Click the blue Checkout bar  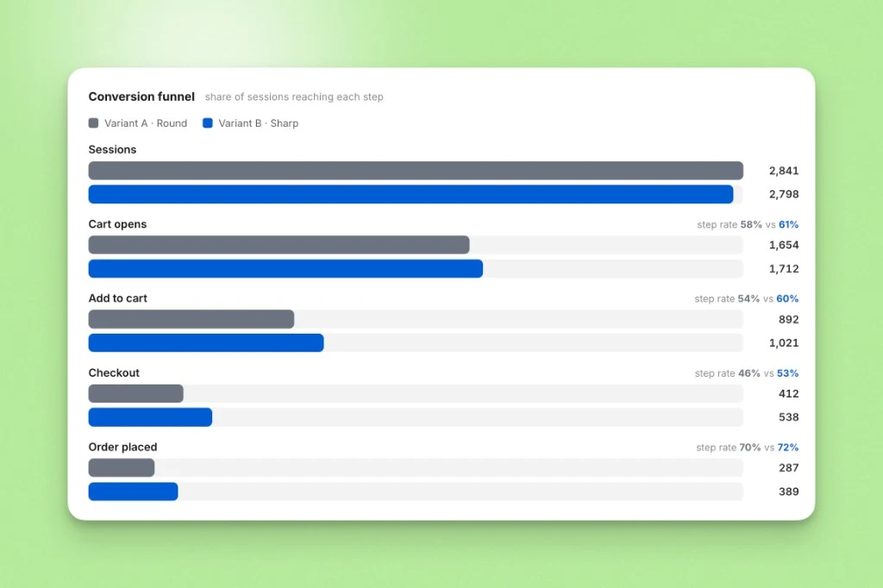pyautogui.click(x=150, y=417)
